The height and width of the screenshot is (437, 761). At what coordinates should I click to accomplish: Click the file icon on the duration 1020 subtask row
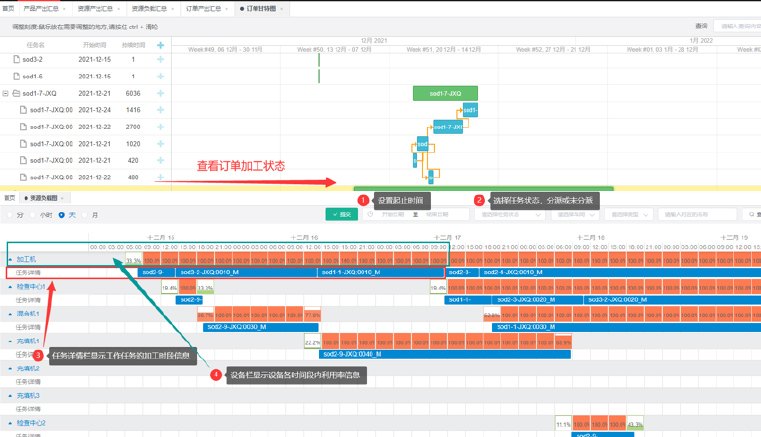pos(23,144)
